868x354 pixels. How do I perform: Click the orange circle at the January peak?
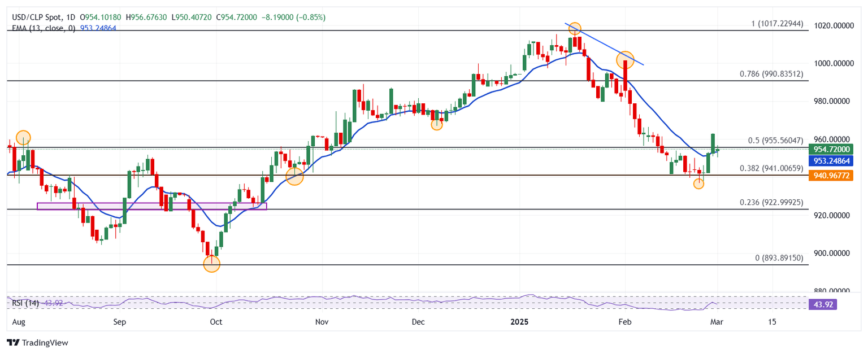pyautogui.click(x=575, y=28)
